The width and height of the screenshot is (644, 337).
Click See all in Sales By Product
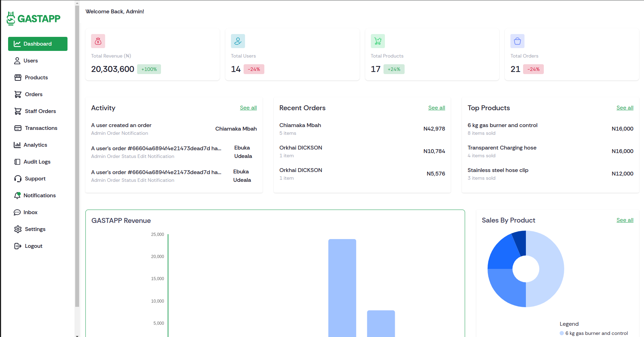[625, 220]
